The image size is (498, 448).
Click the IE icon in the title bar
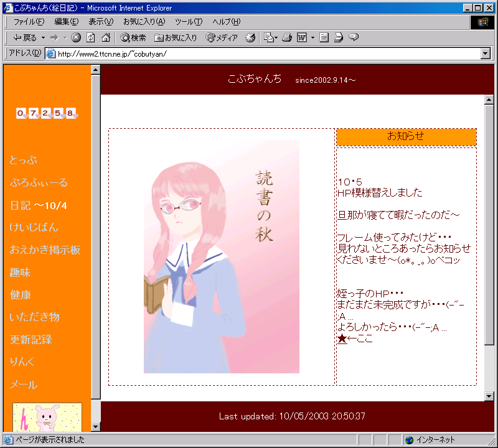pos(8,7)
